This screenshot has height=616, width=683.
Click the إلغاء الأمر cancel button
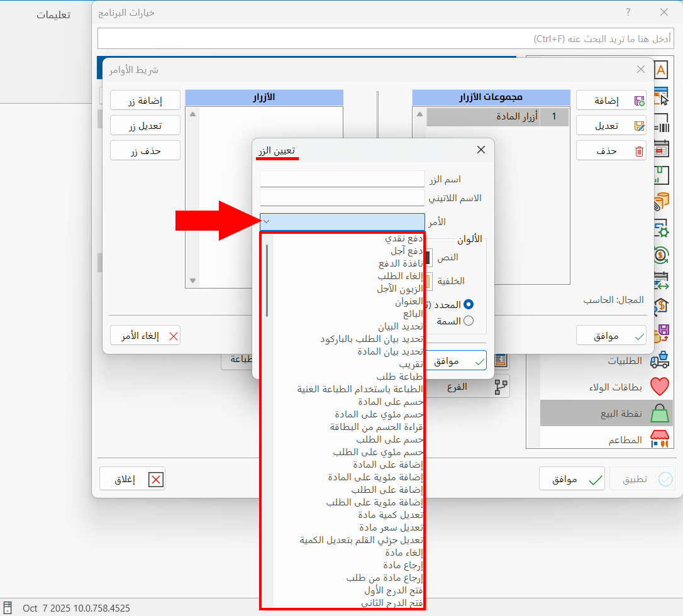pos(145,335)
